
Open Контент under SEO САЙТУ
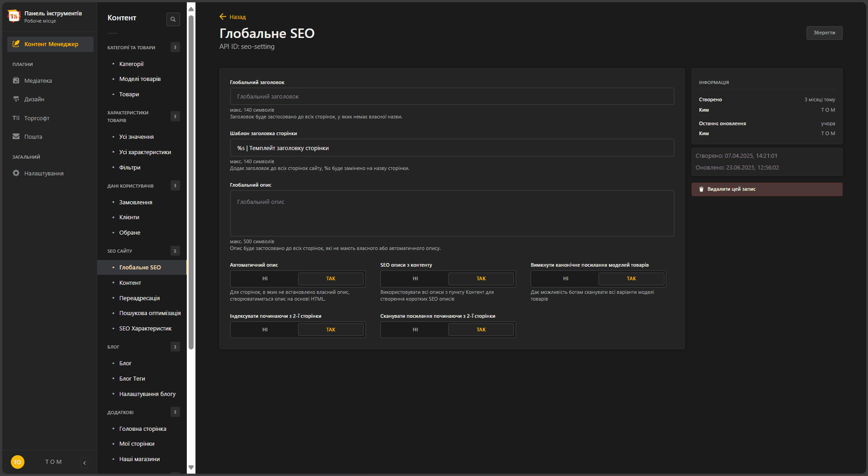pos(130,283)
